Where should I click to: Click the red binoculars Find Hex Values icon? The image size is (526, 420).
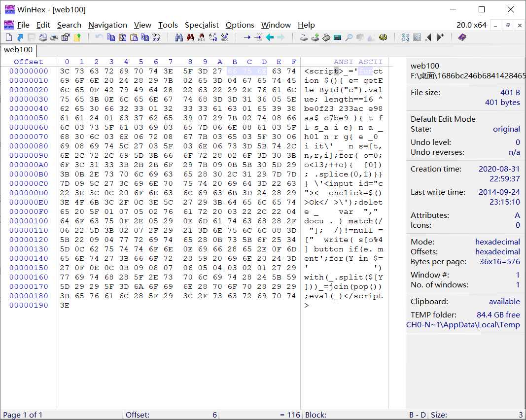point(190,37)
